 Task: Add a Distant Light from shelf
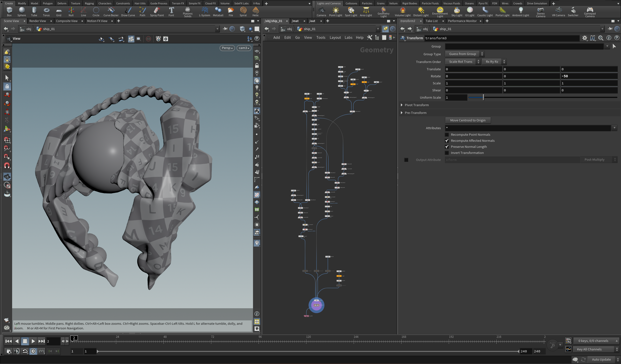[421, 12]
